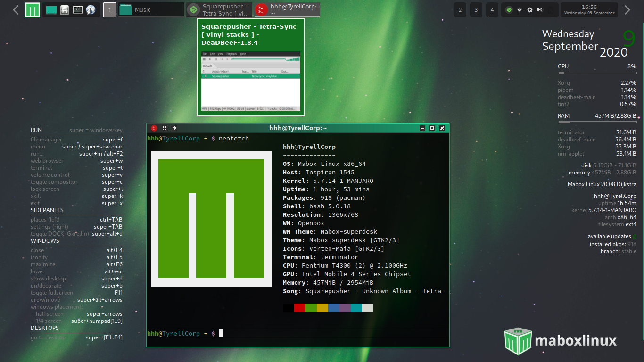Click the 'file manager super+f' shortcut row

(76, 140)
